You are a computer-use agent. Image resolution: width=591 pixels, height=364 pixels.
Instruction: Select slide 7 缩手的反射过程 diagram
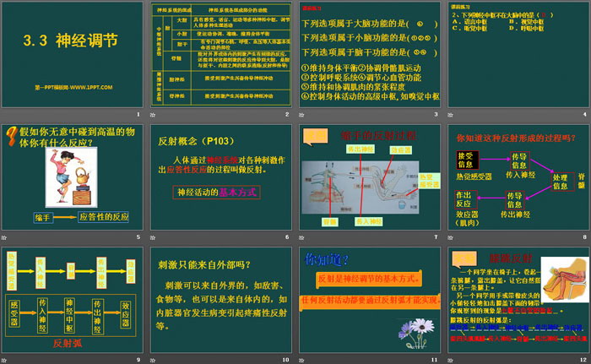tap(370, 177)
